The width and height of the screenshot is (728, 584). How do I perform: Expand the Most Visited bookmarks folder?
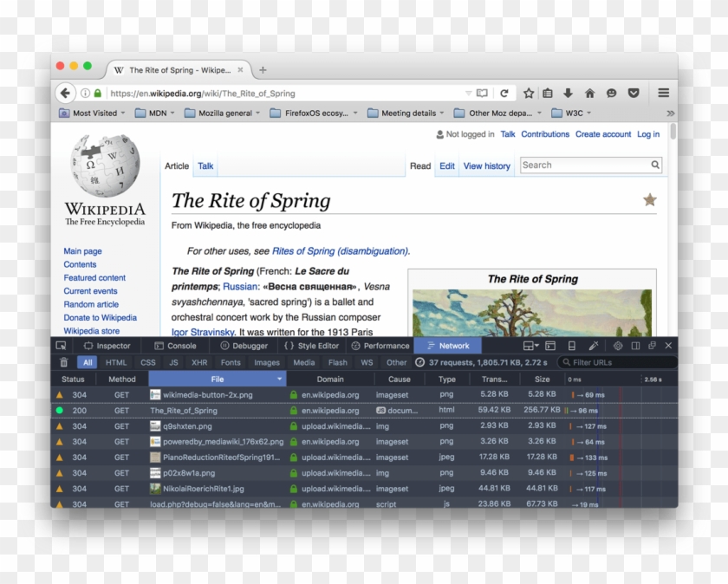[x=94, y=114]
